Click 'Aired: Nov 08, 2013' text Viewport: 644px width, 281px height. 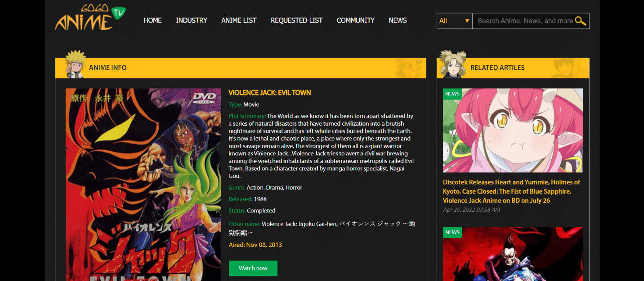(x=255, y=245)
